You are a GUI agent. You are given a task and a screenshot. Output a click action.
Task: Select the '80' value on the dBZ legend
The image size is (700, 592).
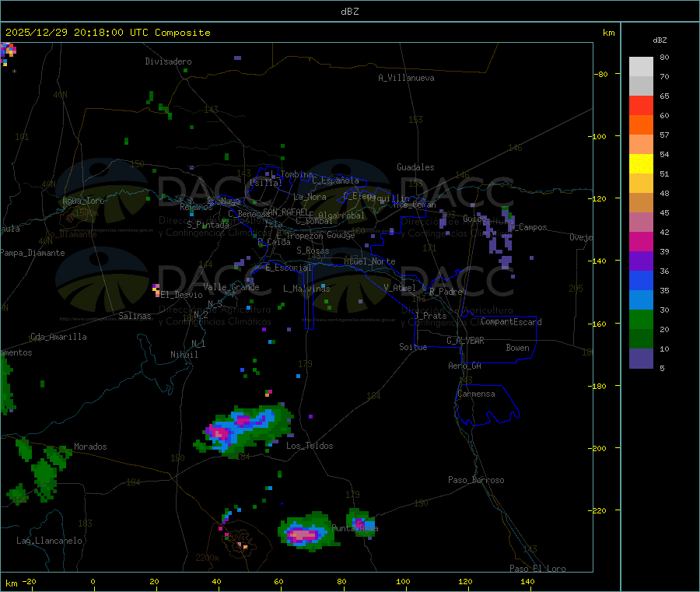click(664, 57)
